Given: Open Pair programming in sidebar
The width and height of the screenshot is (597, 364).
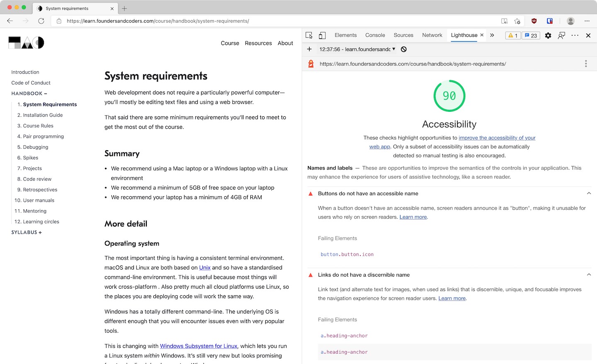Looking at the screenshot, I should [44, 136].
